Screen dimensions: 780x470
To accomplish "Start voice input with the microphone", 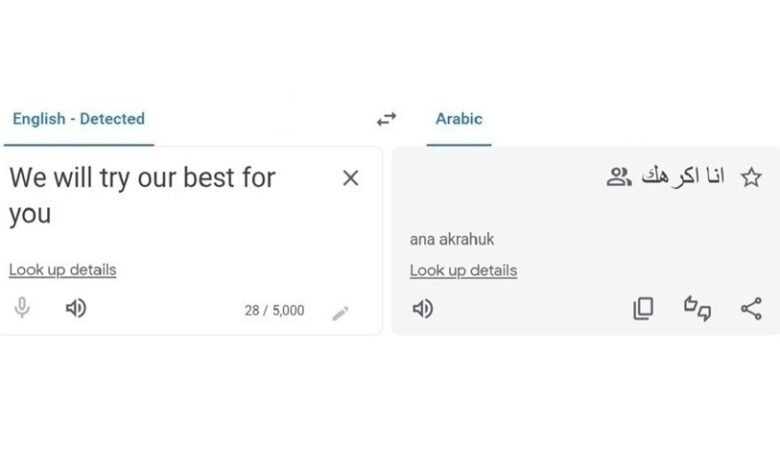I will 22,309.
